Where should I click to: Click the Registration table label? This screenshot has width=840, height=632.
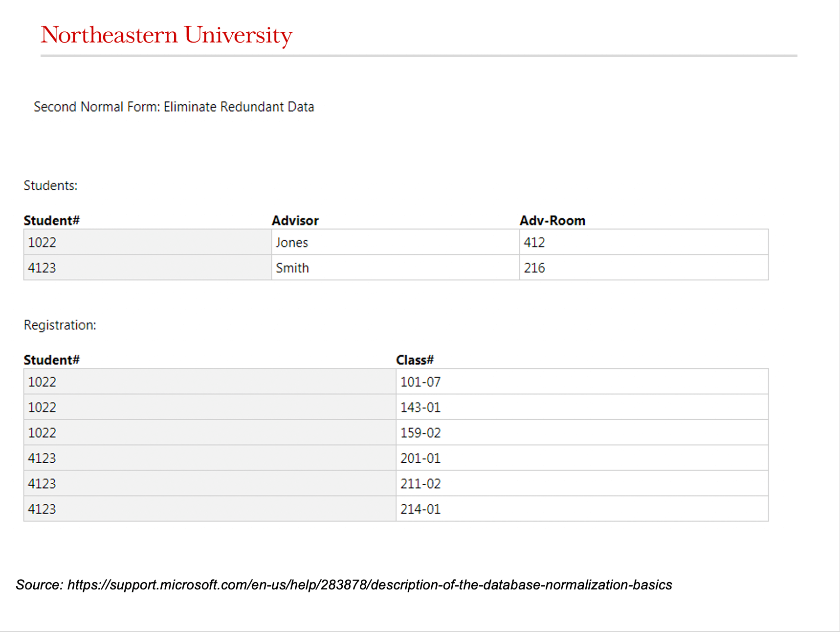[60, 325]
